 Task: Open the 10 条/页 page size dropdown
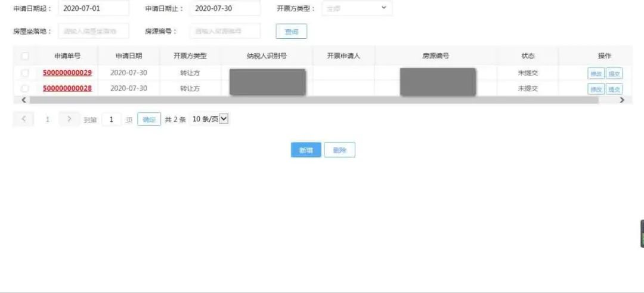click(x=210, y=119)
